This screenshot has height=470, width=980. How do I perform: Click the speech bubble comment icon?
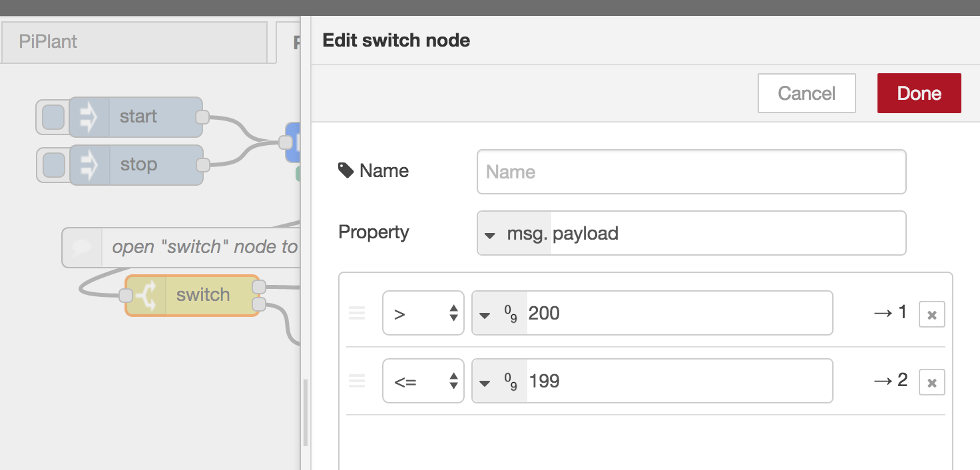(x=82, y=248)
